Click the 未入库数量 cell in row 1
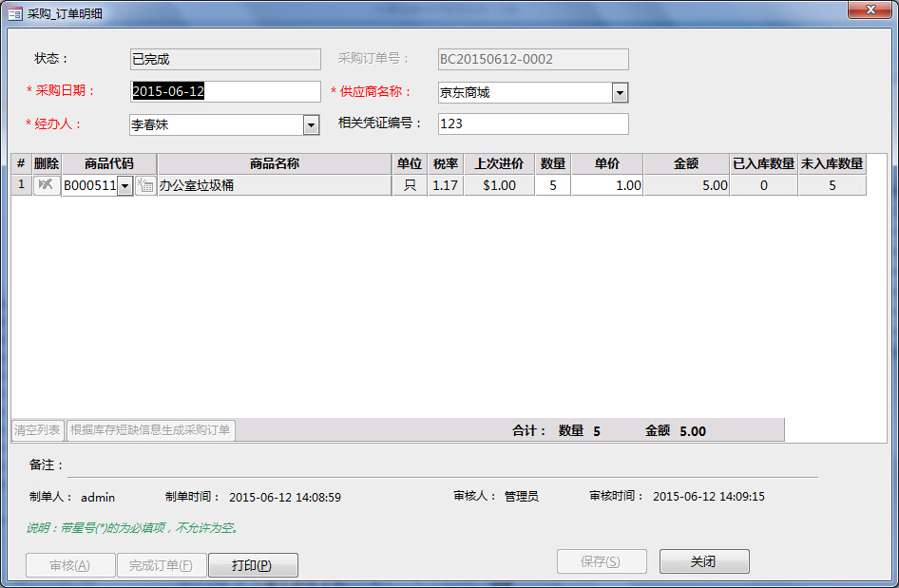 [x=832, y=185]
